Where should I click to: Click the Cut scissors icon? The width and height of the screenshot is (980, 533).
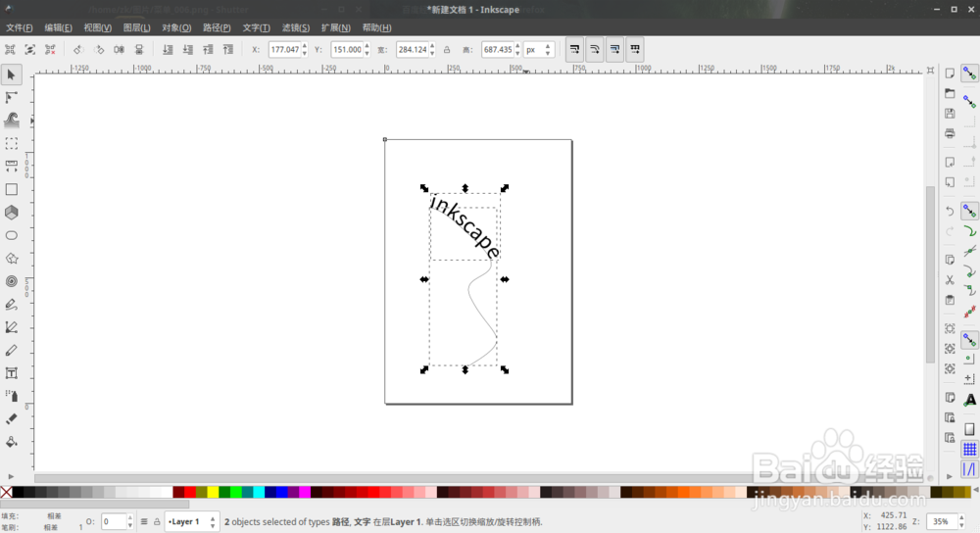(950, 280)
